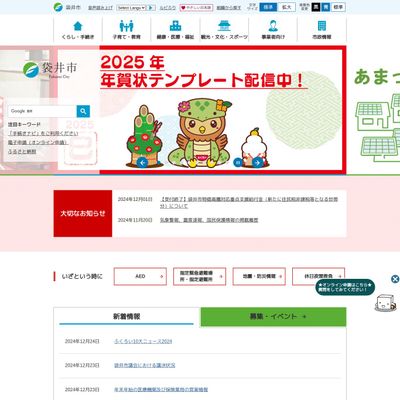Click the blue magnifier search button
This screenshot has height=400, width=400.
coord(83,111)
